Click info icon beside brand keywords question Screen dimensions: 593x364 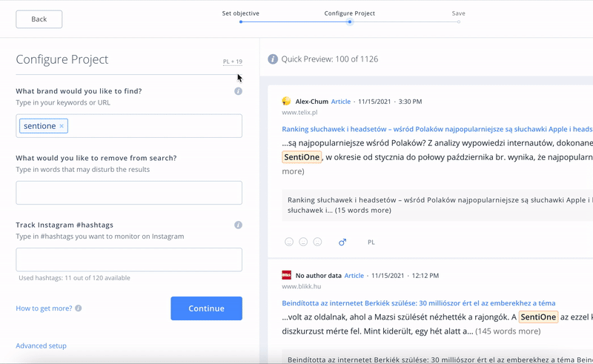pyautogui.click(x=238, y=91)
